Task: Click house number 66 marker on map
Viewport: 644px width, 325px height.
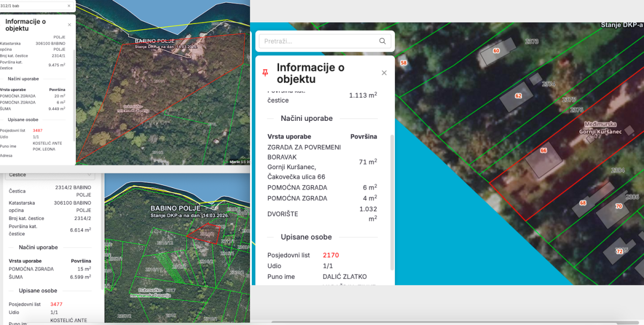Action: coord(543,151)
